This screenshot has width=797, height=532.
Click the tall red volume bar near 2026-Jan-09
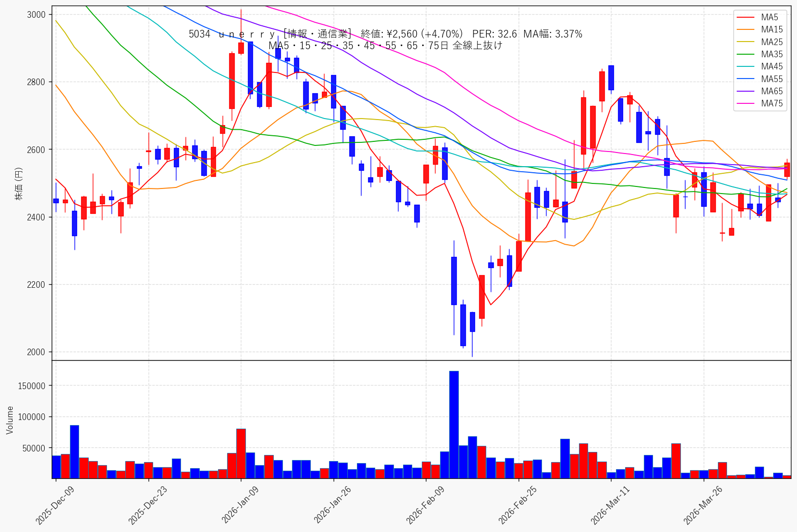[241, 453]
